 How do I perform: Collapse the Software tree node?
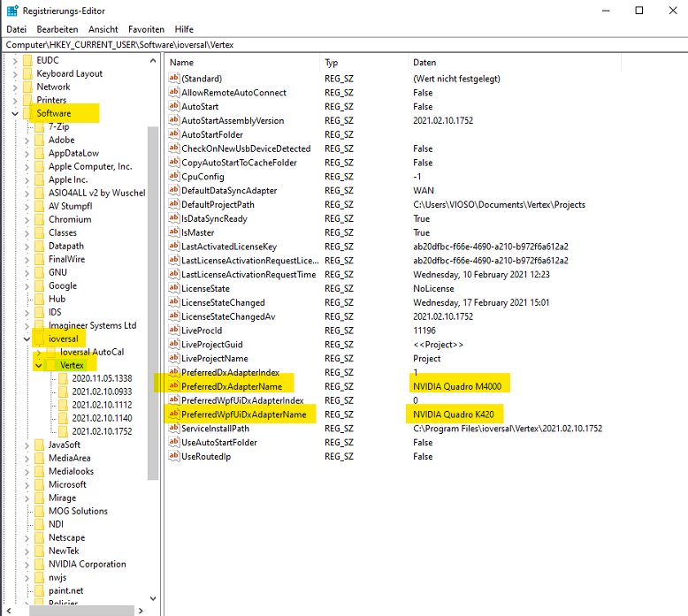tap(15, 113)
